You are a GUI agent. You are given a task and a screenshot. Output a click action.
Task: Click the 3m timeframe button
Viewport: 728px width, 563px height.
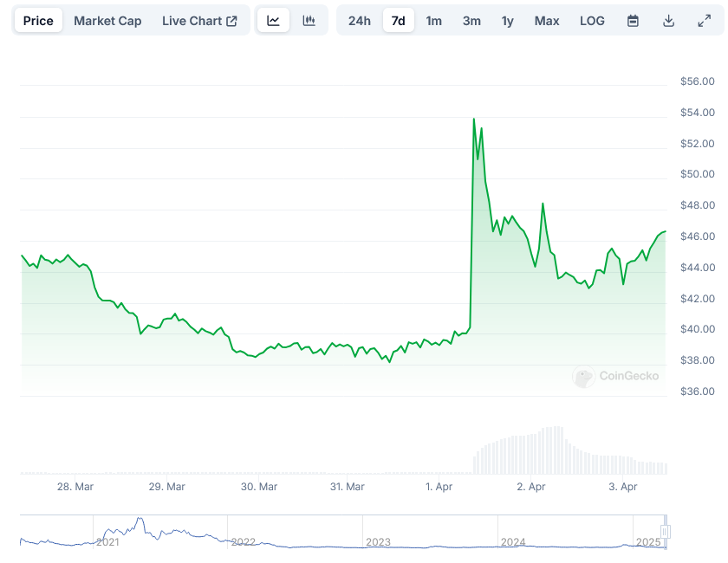(471, 20)
